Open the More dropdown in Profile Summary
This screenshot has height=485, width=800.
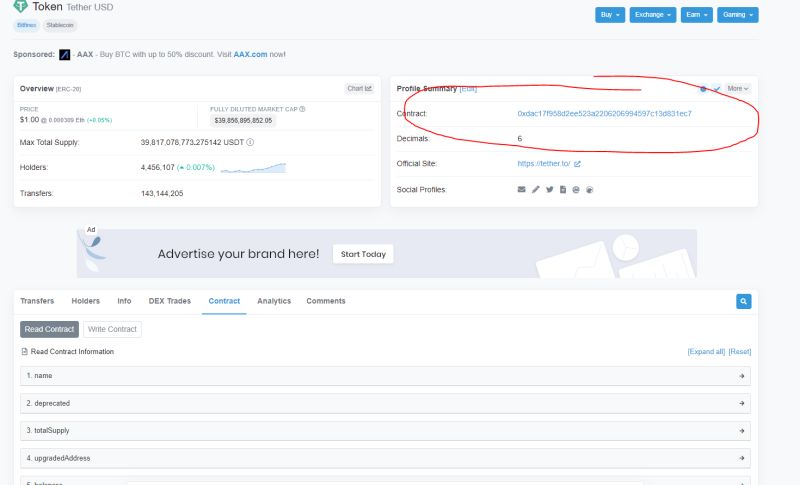coord(738,89)
